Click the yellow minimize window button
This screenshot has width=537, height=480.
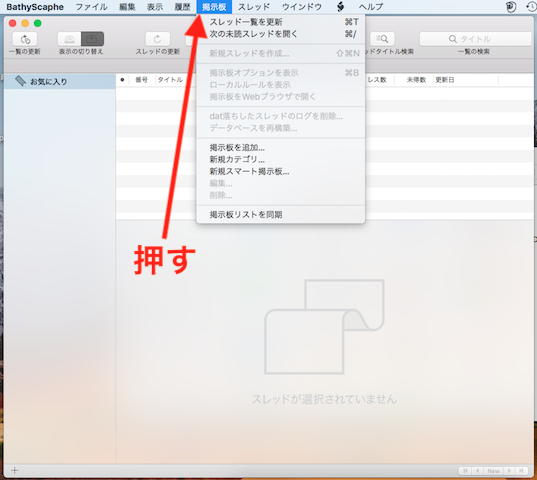click(25, 23)
